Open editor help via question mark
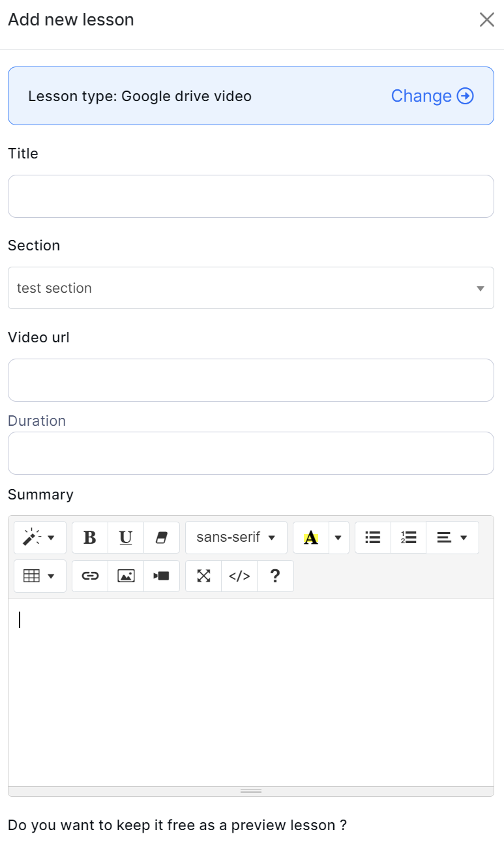 [x=275, y=576]
